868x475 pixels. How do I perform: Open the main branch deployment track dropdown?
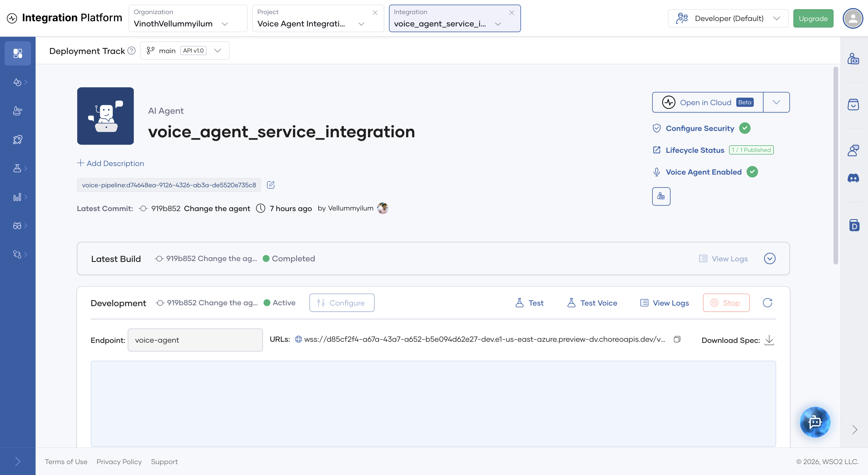185,51
